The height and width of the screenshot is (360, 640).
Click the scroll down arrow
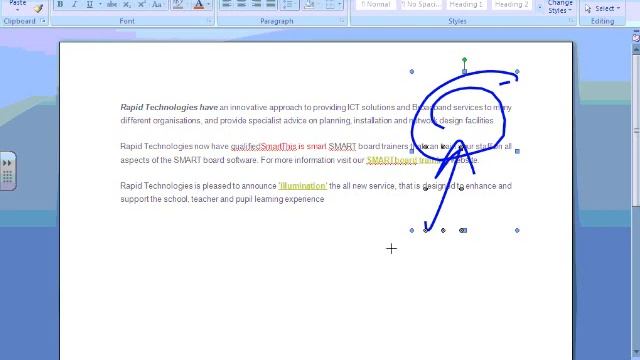pos(636,352)
